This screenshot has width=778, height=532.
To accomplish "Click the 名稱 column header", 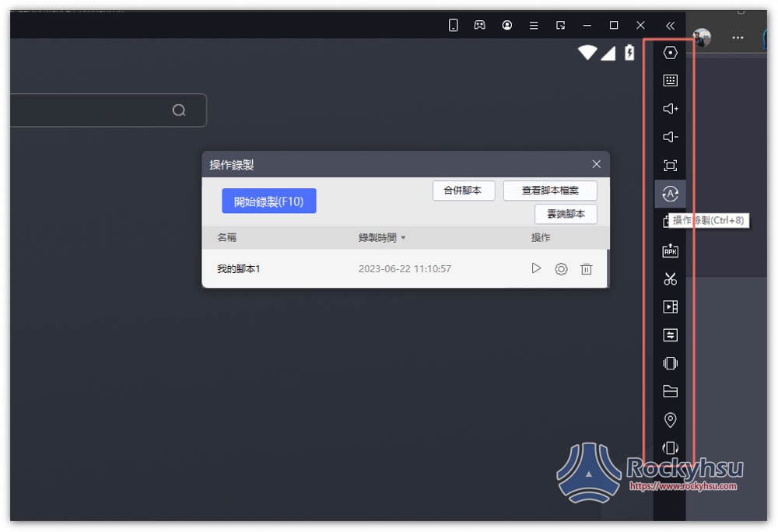I will tap(226, 237).
